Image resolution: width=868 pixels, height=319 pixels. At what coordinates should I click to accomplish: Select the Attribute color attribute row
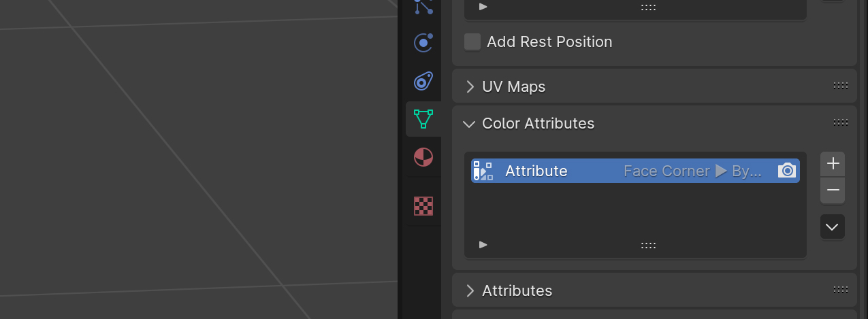[635, 171]
